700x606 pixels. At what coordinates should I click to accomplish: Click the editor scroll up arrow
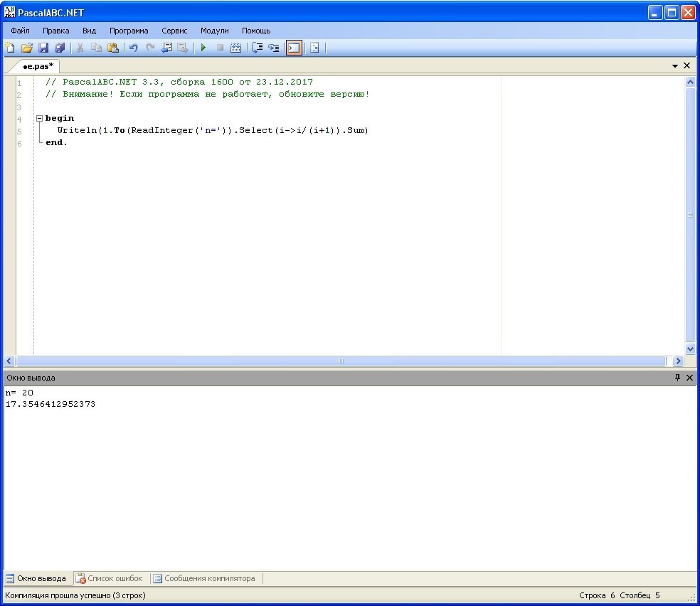pos(690,82)
